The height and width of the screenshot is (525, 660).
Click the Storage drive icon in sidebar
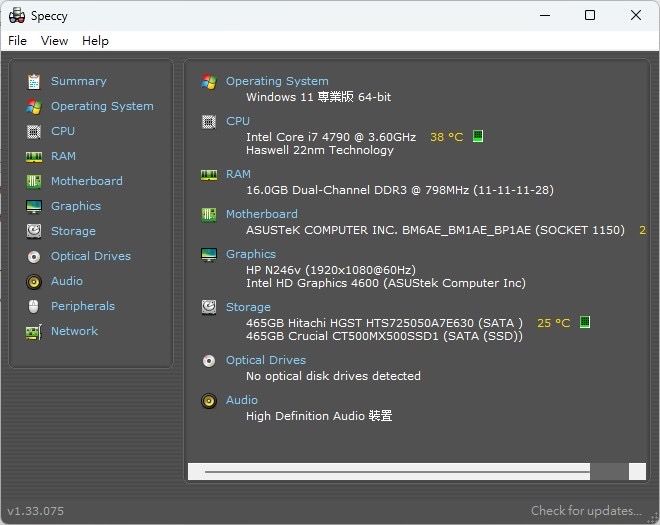click(x=34, y=231)
